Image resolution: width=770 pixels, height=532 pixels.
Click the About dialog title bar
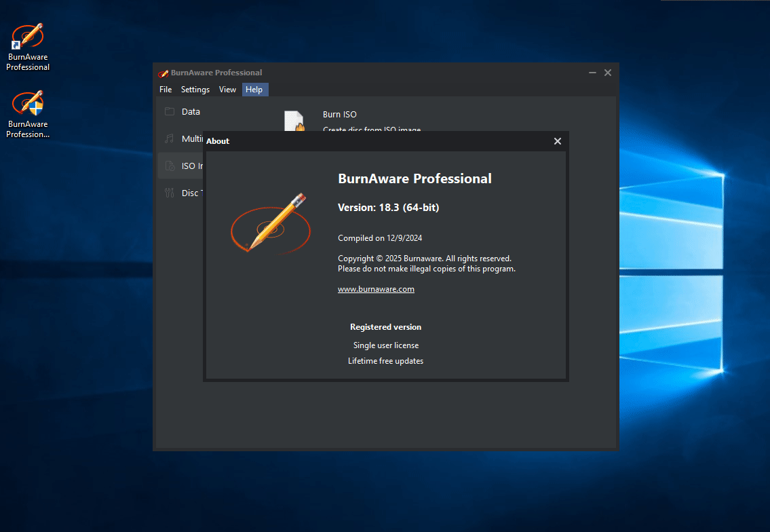(380, 141)
